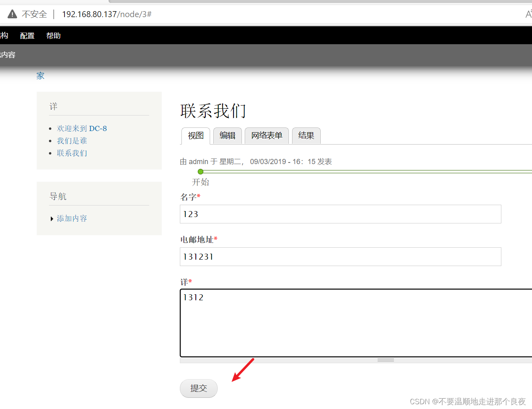The image size is (532, 409).
Task: Click the admin author name text
Action: (x=199, y=162)
